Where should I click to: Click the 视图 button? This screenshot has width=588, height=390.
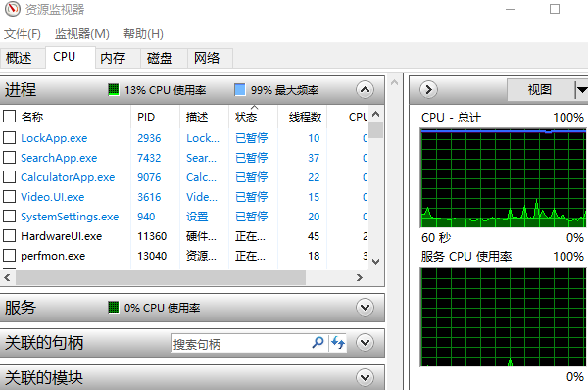(x=540, y=89)
